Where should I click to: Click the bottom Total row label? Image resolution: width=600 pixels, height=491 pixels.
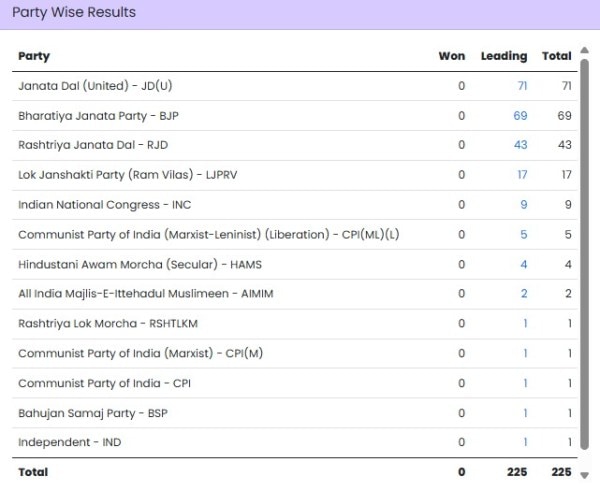(33, 472)
